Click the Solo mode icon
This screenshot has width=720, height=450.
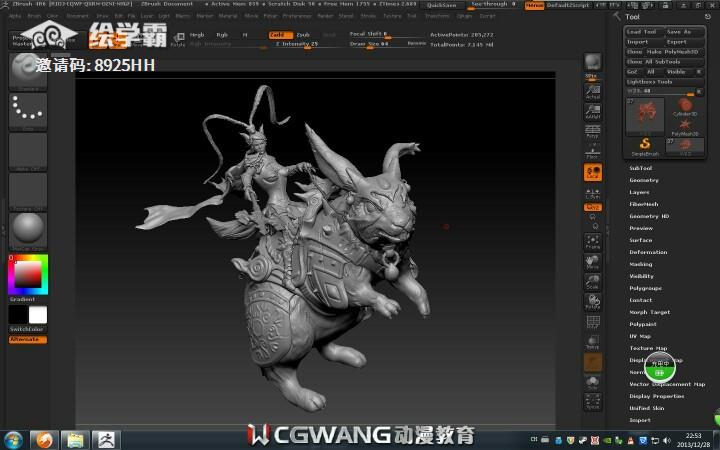pos(593,382)
